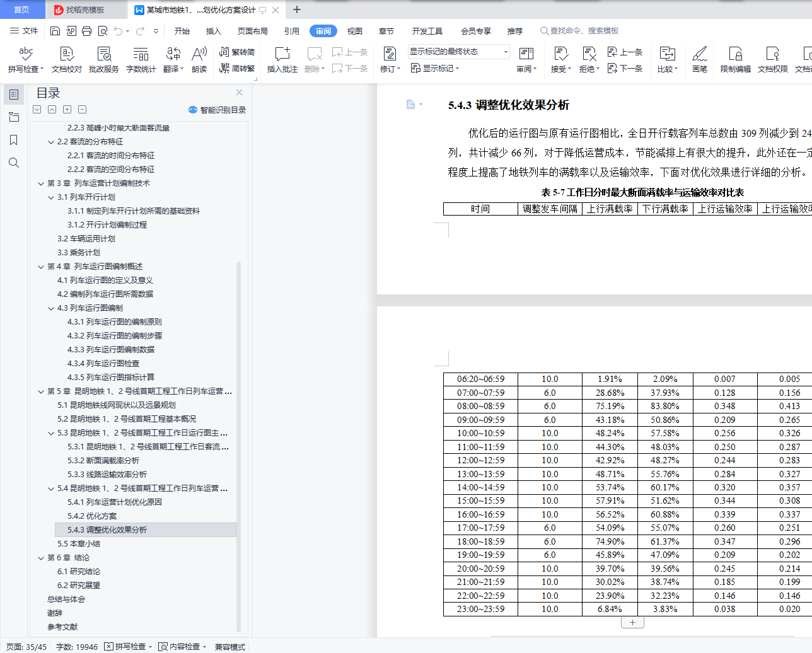Image resolution: width=812 pixels, height=653 pixels.
Task: Switch to the 视图 ribbon tab
Action: 355,31
